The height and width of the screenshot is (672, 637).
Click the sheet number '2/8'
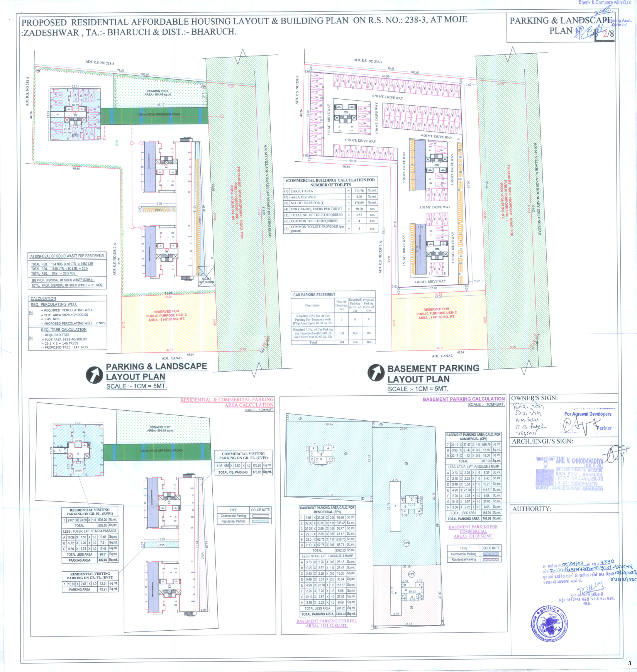[608, 34]
